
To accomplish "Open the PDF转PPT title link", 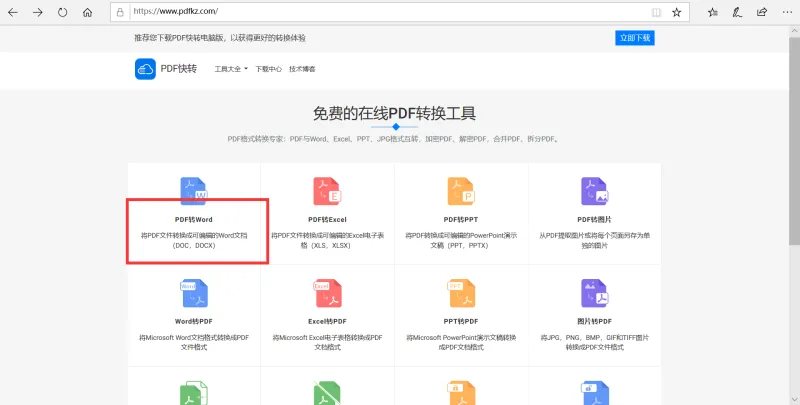I will [x=461, y=220].
